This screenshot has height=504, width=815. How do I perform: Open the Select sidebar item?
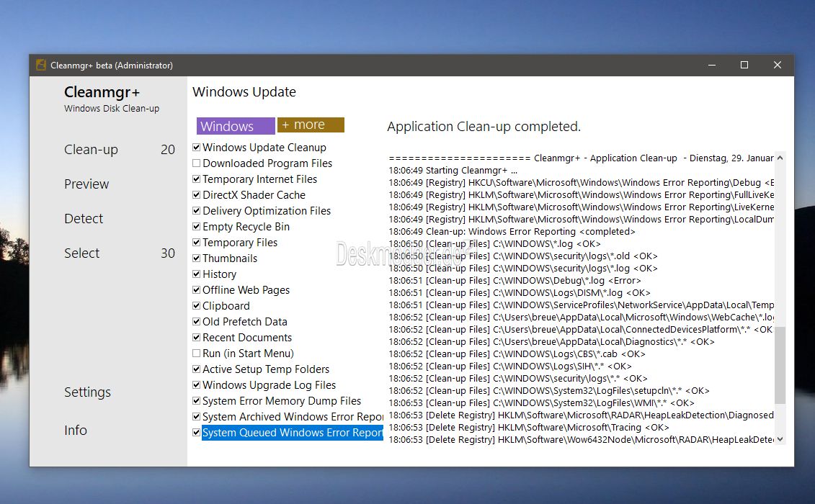(81, 253)
